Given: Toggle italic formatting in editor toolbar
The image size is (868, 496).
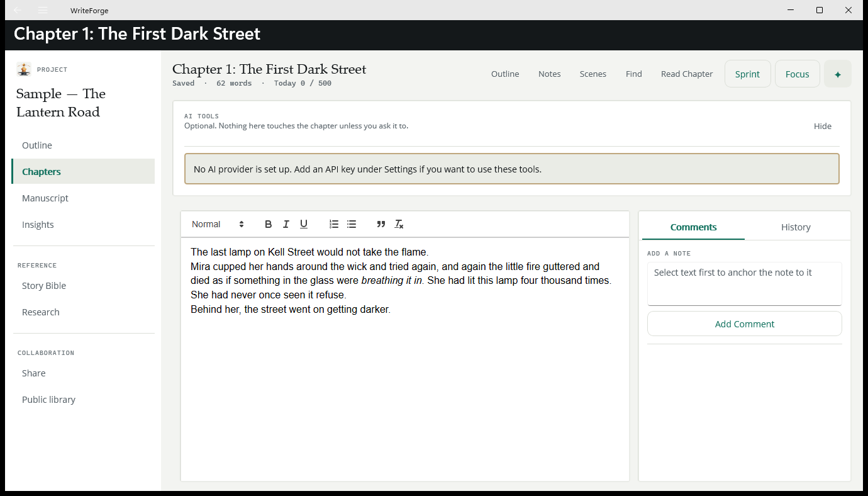Looking at the screenshot, I should pos(286,224).
